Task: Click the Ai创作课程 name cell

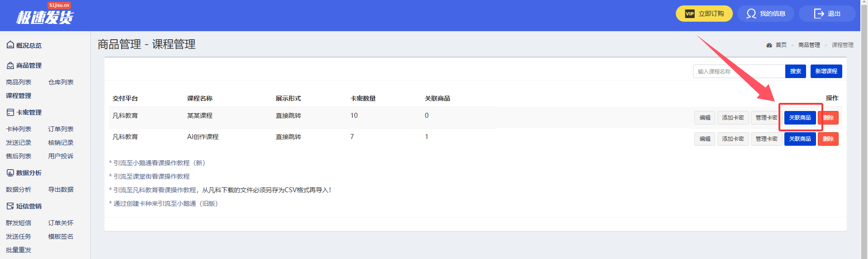Action: click(203, 137)
